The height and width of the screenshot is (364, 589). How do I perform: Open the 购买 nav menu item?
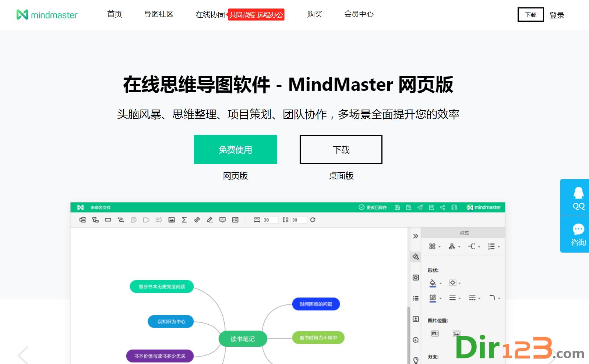pyautogui.click(x=315, y=14)
